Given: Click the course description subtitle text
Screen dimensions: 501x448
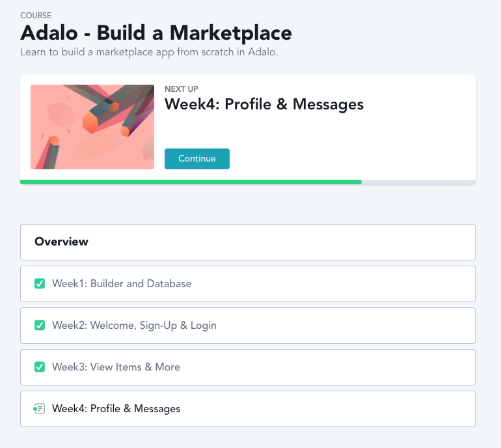Looking at the screenshot, I should (149, 51).
